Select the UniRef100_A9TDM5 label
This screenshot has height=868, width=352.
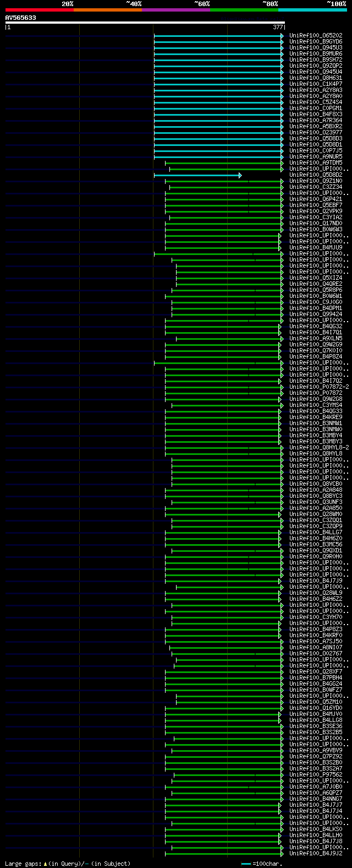pos(316,163)
